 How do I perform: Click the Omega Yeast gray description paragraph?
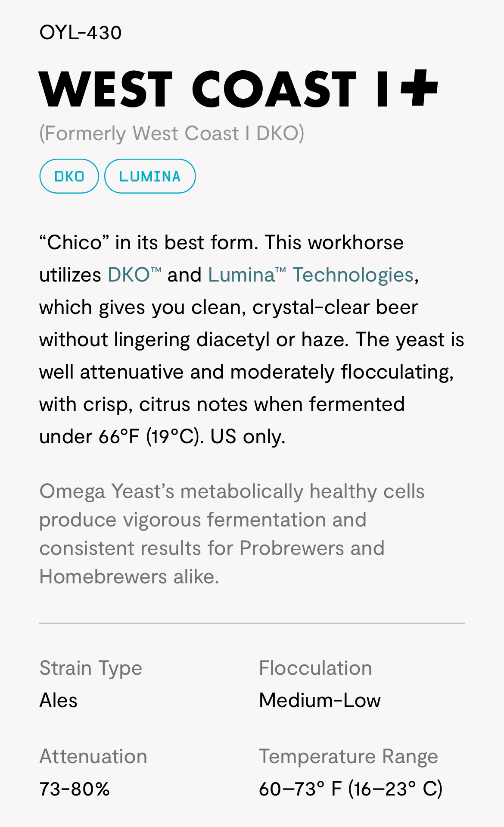coord(232,534)
